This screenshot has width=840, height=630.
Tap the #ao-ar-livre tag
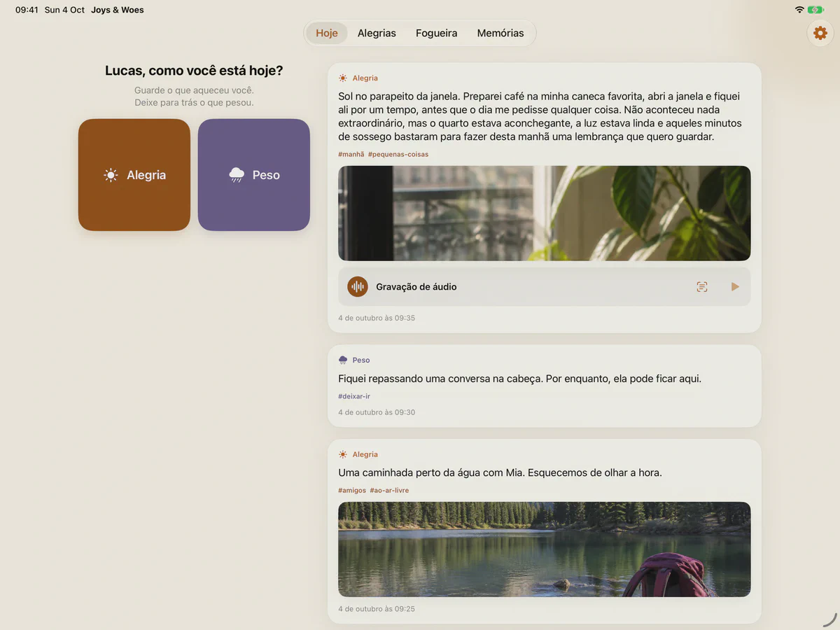[x=389, y=491]
